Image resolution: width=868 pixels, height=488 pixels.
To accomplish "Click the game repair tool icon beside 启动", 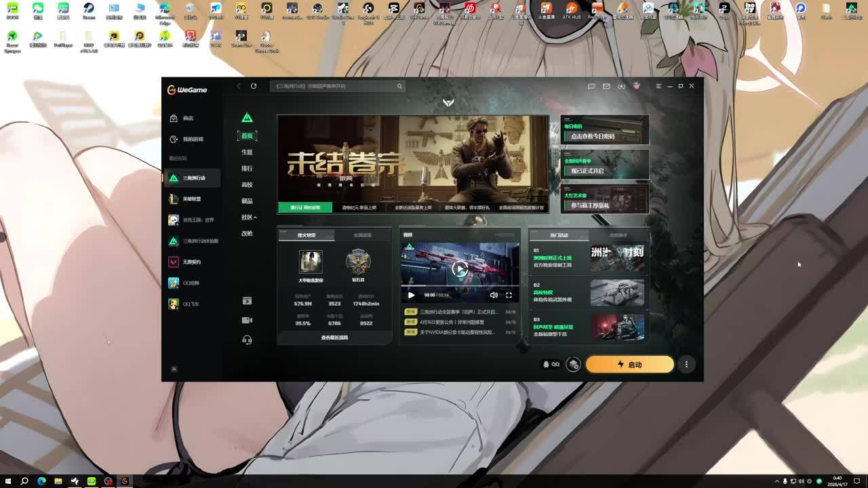I will tap(573, 365).
